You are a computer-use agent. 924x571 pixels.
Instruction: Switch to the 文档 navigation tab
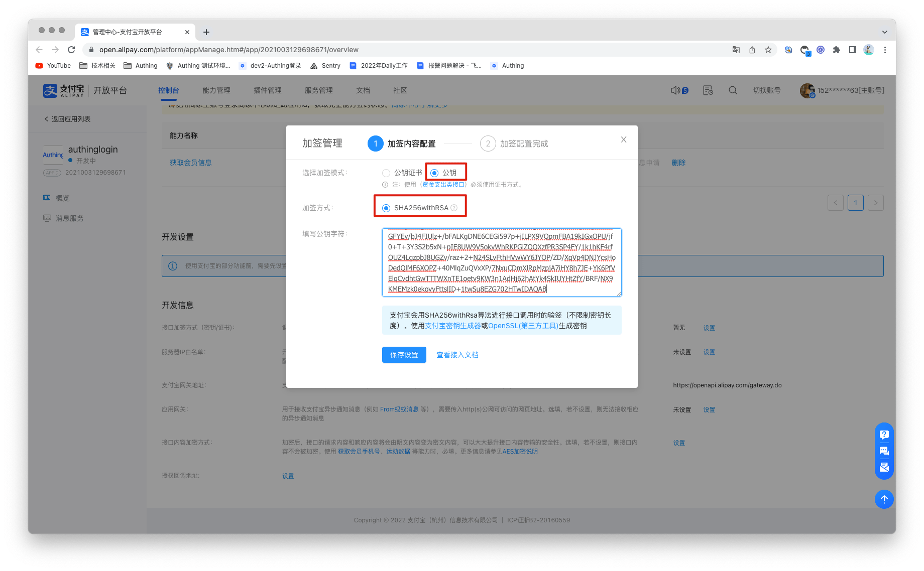pos(363,90)
